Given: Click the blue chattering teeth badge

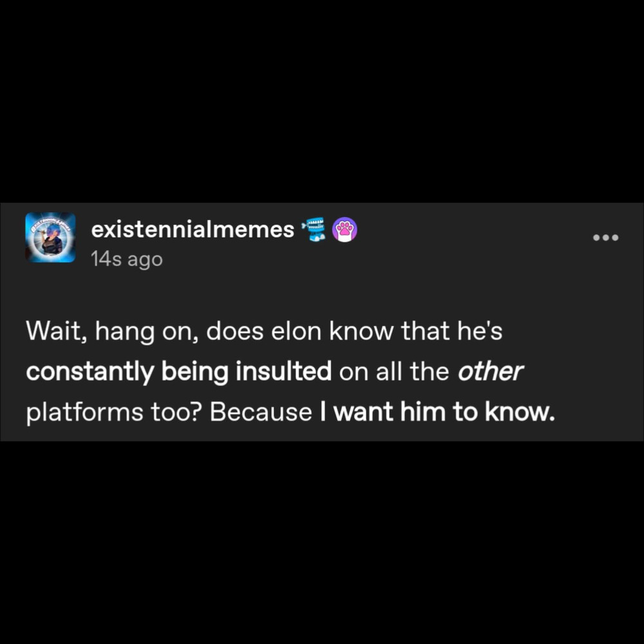Looking at the screenshot, I should [316, 229].
